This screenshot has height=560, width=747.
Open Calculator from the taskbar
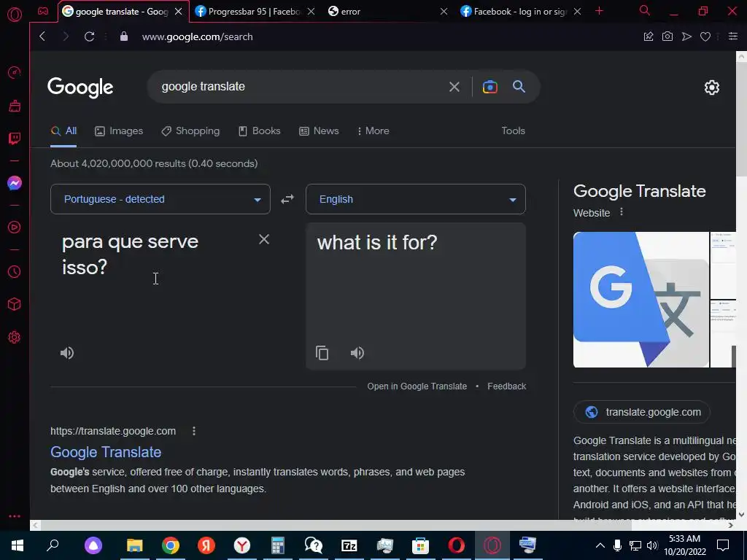tap(278, 545)
